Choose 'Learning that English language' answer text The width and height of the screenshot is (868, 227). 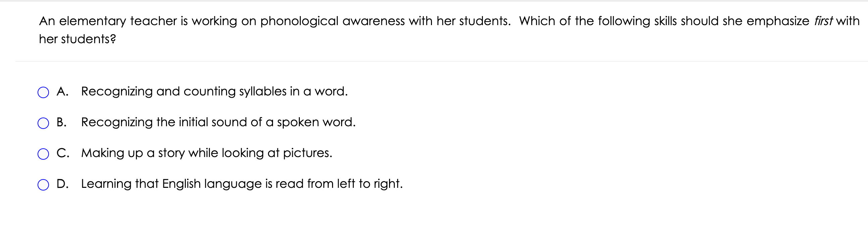242,183
